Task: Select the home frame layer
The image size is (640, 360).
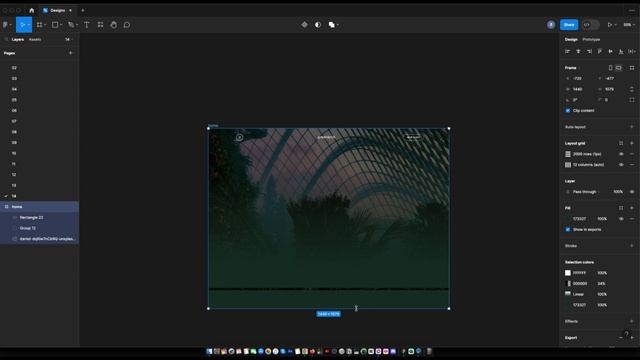Action: [40, 207]
